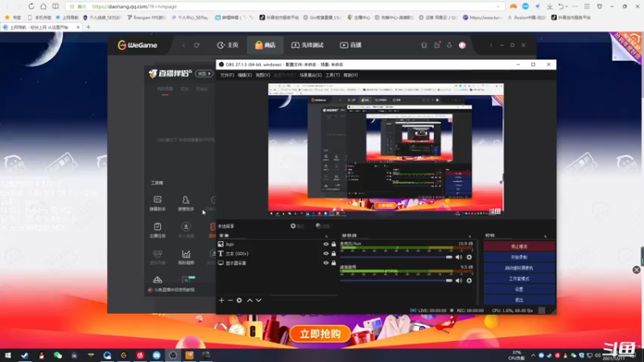This screenshot has width=644, height=362.
Task: Open the 主播任务 tool in 直播伴侣
Action: click(157, 230)
